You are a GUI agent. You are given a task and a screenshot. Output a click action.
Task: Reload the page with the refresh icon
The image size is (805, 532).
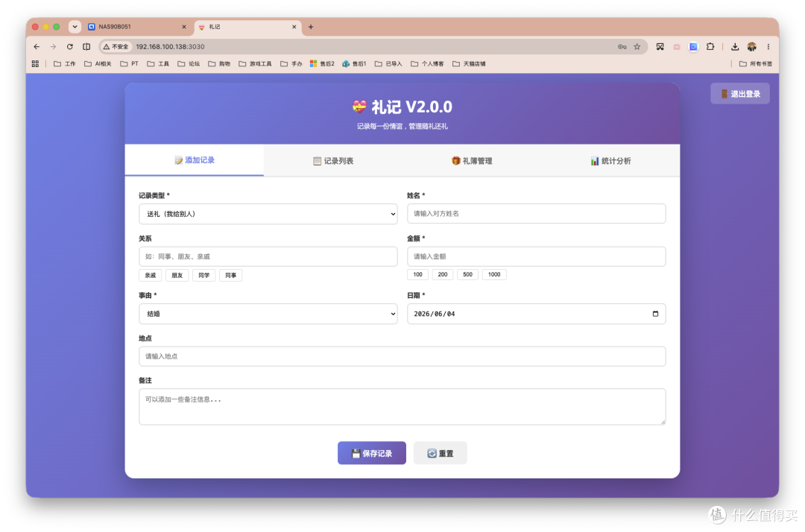(x=70, y=47)
